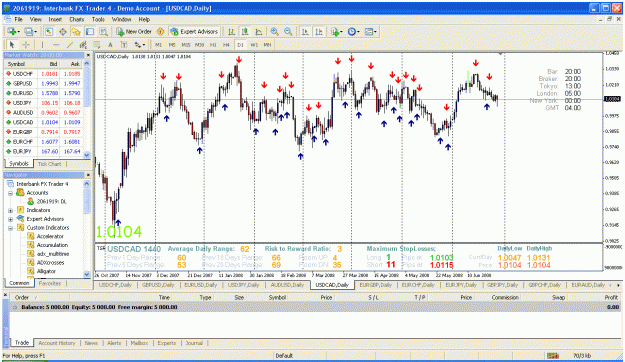This screenshot has height=362, width=625.
Task: Expand the Indicators tree node
Action: pyautogui.click(x=11, y=210)
